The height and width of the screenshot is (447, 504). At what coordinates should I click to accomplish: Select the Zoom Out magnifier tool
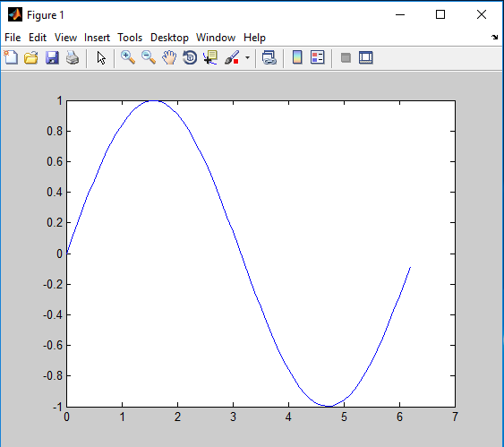pos(149,58)
